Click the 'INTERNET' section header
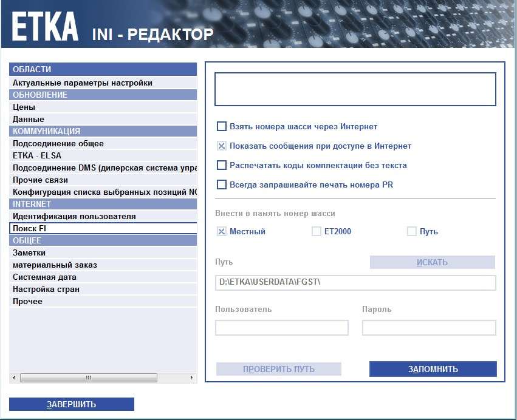 [103, 205]
